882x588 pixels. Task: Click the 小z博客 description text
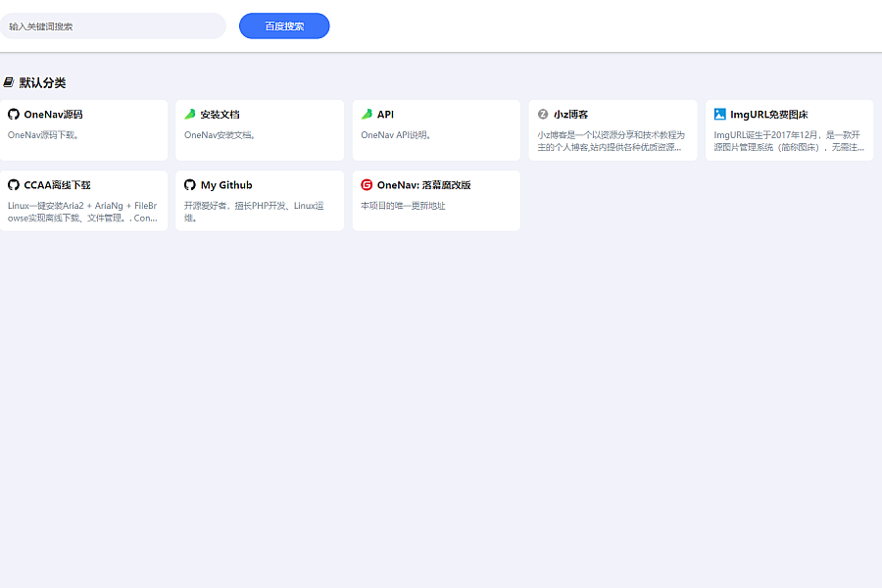pyautogui.click(x=611, y=141)
